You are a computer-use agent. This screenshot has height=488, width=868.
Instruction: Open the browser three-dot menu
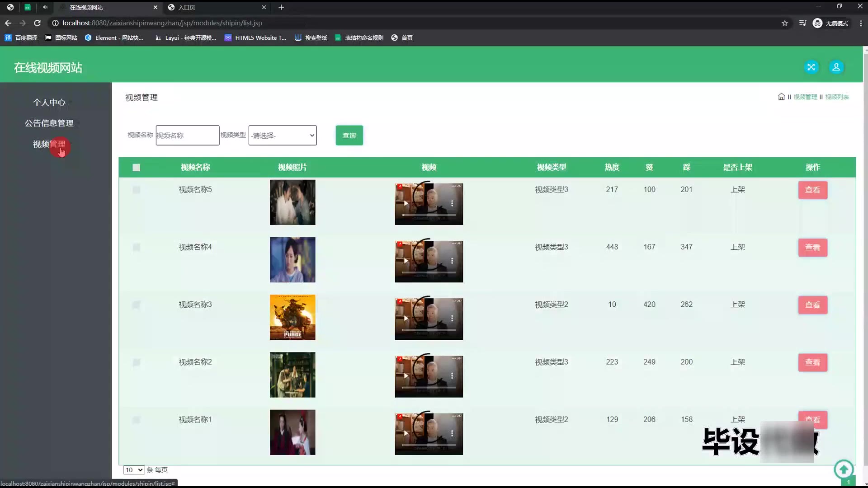click(860, 23)
